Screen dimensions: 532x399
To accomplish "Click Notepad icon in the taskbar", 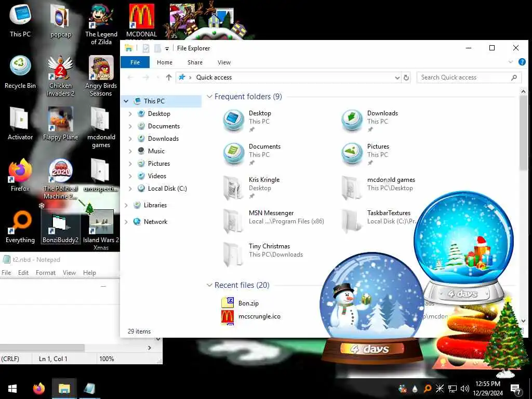I will (x=89, y=389).
